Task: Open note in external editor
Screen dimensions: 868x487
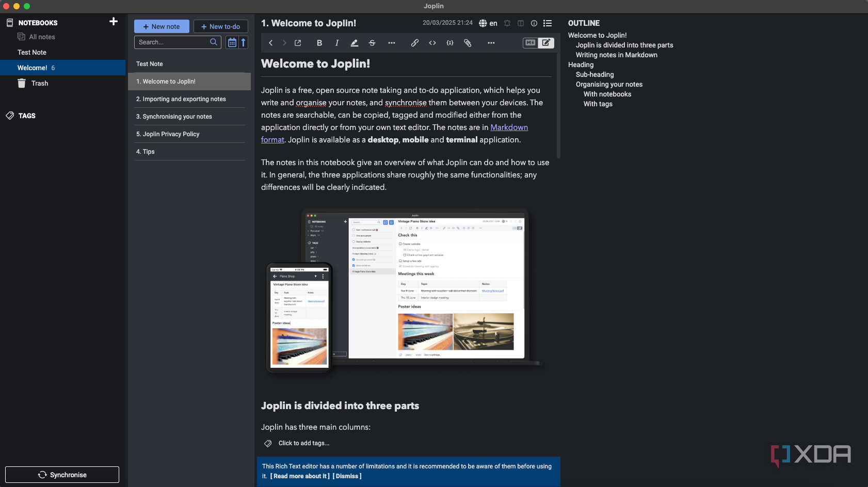Action: [x=298, y=43]
